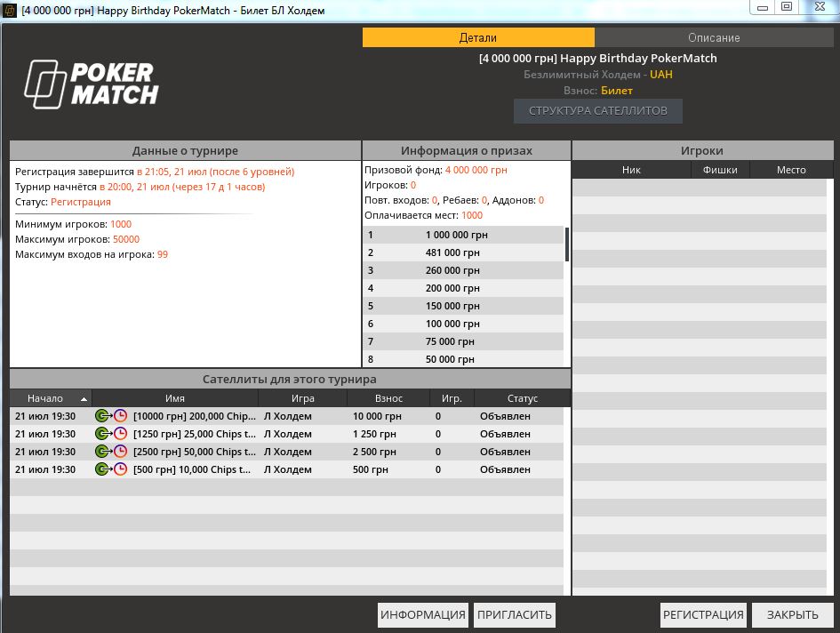The image size is (840, 633).
Task: Click the green arrow icon in the 2500 грн satellite row
Action: [x=102, y=452]
